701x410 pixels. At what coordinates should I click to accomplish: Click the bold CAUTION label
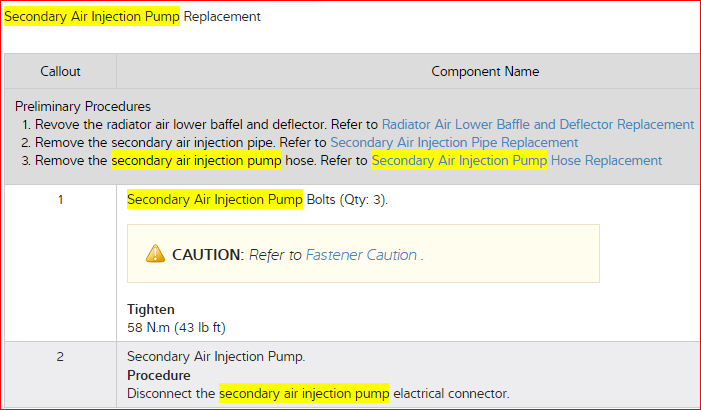point(207,255)
